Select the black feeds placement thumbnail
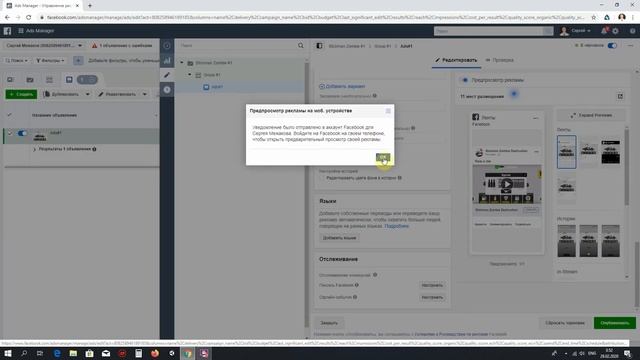 [611, 152]
